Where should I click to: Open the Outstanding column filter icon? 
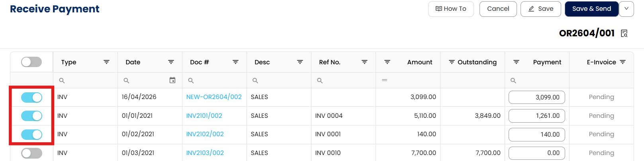pyautogui.click(x=452, y=62)
